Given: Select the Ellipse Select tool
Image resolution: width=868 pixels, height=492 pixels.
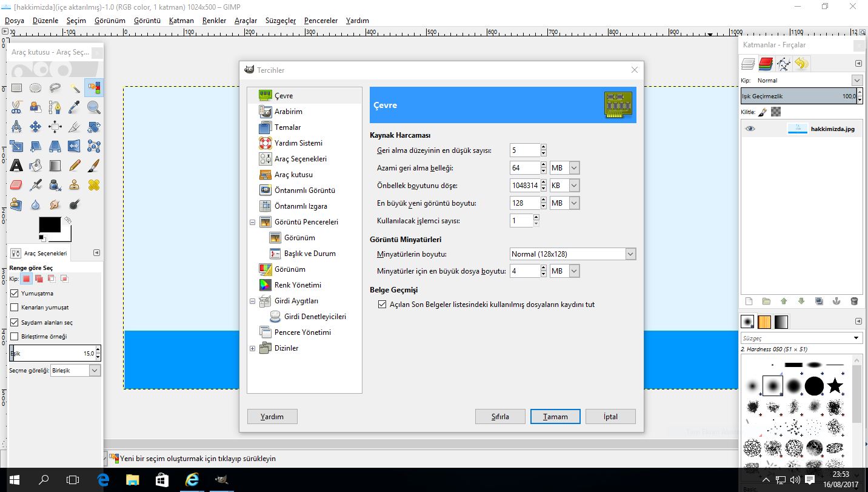Looking at the screenshot, I should [36, 88].
